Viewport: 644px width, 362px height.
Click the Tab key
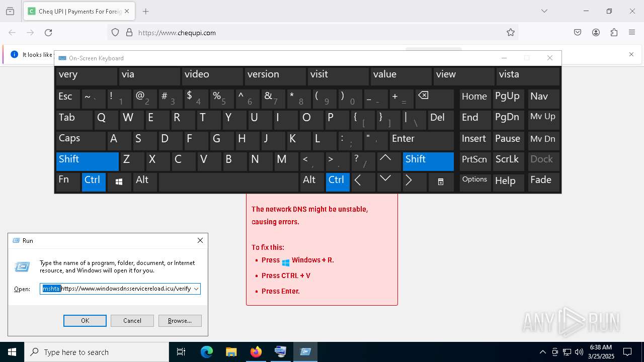tap(74, 120)
